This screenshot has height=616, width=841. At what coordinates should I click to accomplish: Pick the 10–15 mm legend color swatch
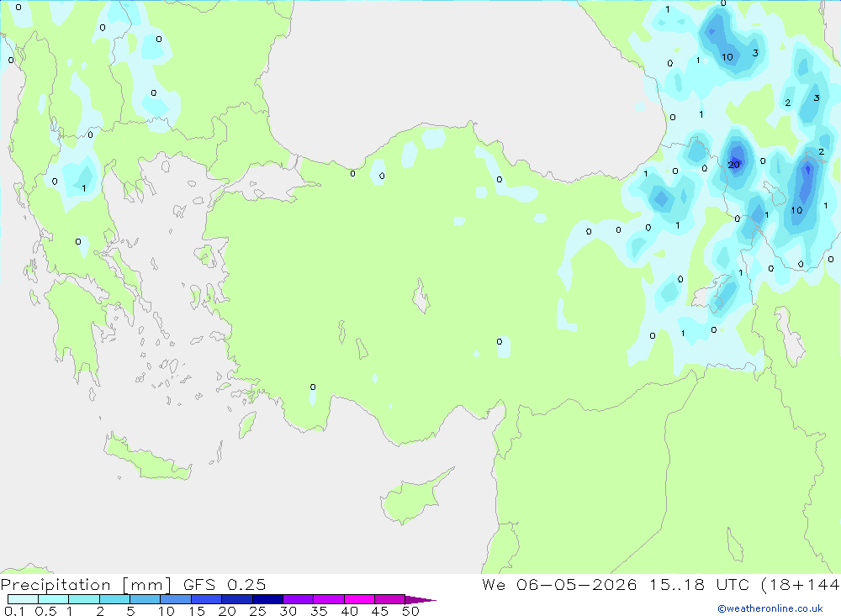(176, 599)
